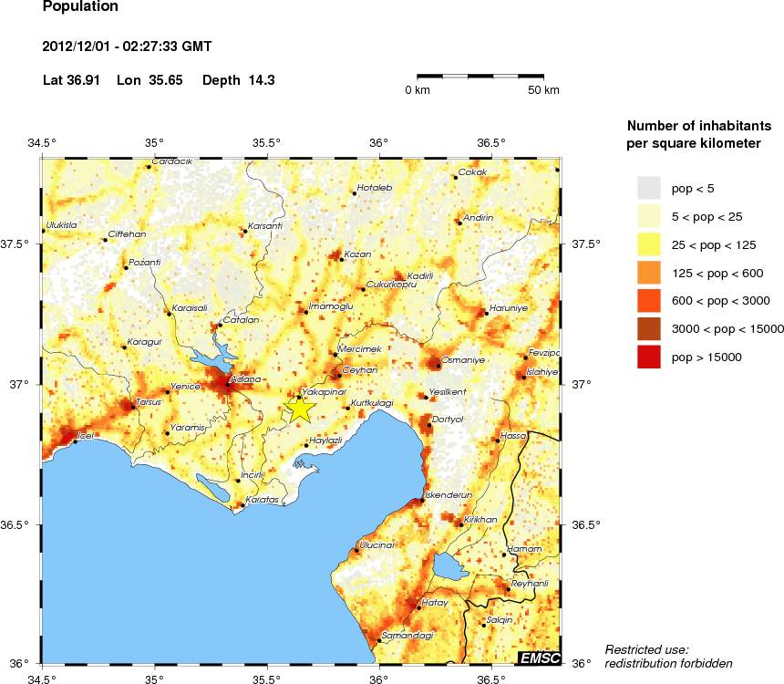Pick the '25 < pop < 125' yellow swatch

click(649, 244)
